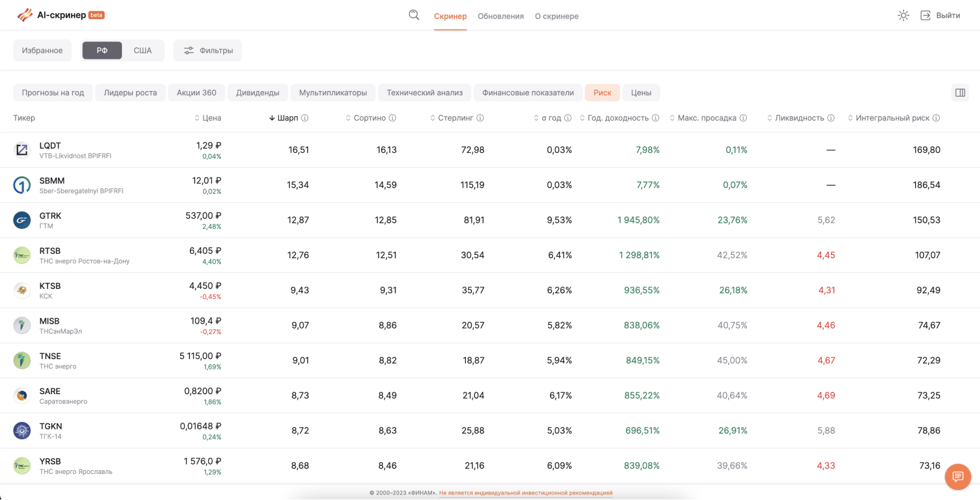Sort table by Макс. просадка column

click(x=703, y=118)
